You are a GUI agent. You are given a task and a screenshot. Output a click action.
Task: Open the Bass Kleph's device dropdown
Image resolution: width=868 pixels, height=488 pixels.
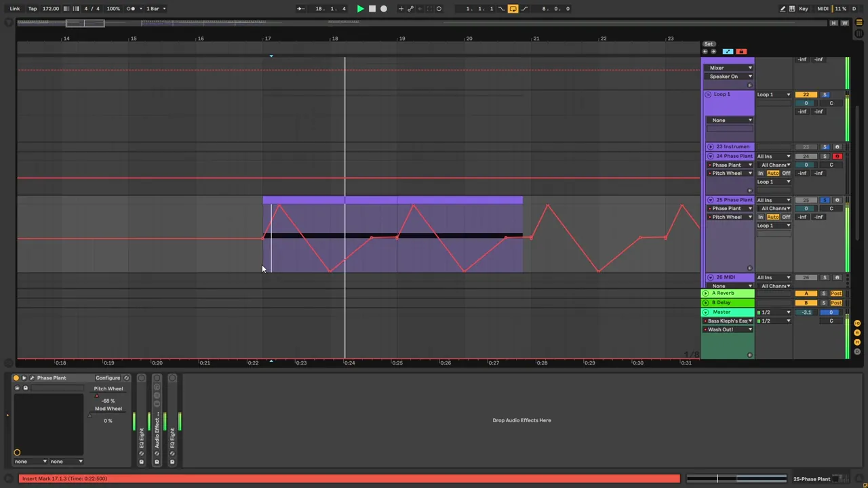point(729,321)
